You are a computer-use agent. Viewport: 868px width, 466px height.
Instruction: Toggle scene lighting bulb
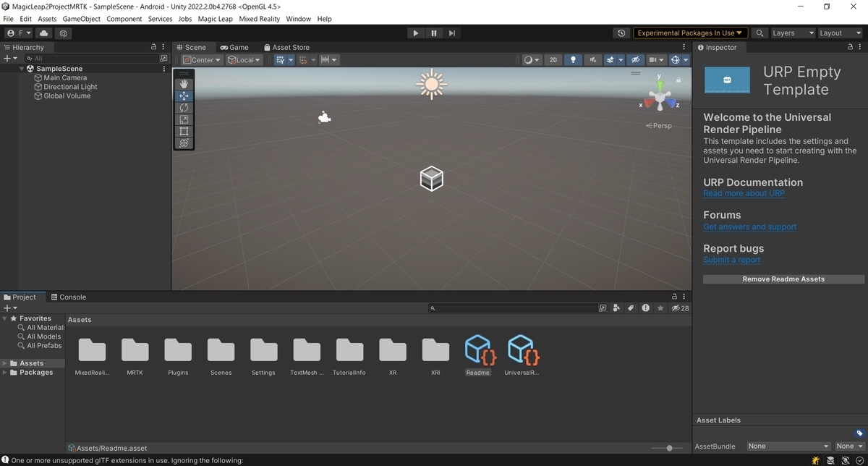click(573, 60)
